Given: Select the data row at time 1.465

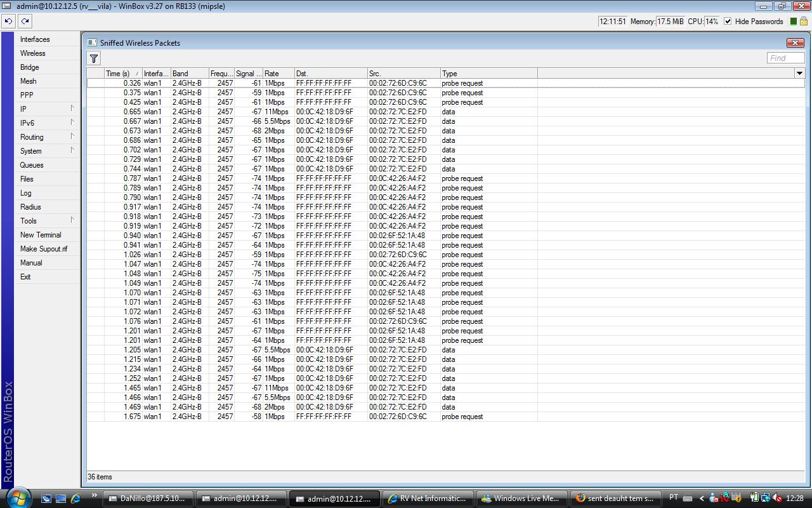Looking at the screenshot, I should click(445, 388).
